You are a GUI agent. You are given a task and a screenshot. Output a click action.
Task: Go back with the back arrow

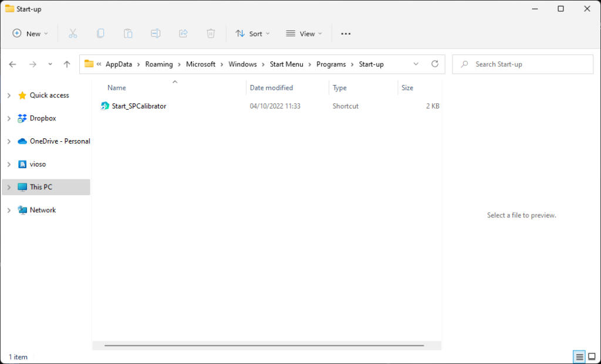(x=13, y=64)
